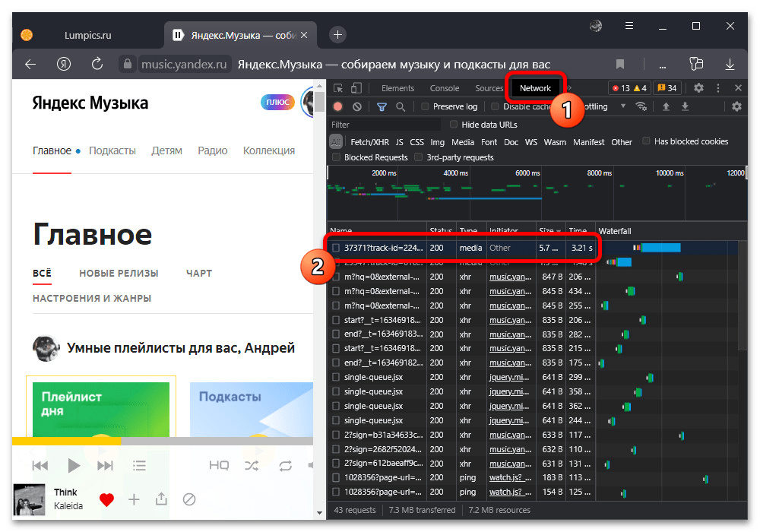Click the НОВЫЕ РЕЛИЗЫ link
This screenshot has height=532, width=760.
119,274
